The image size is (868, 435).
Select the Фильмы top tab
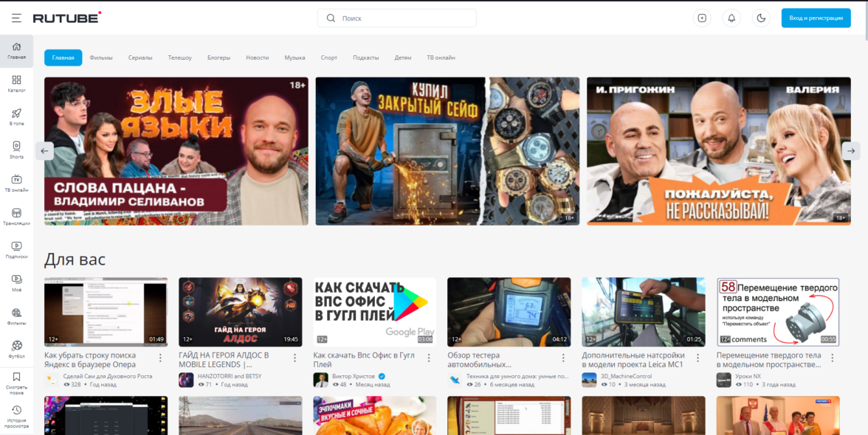point(101,58)
